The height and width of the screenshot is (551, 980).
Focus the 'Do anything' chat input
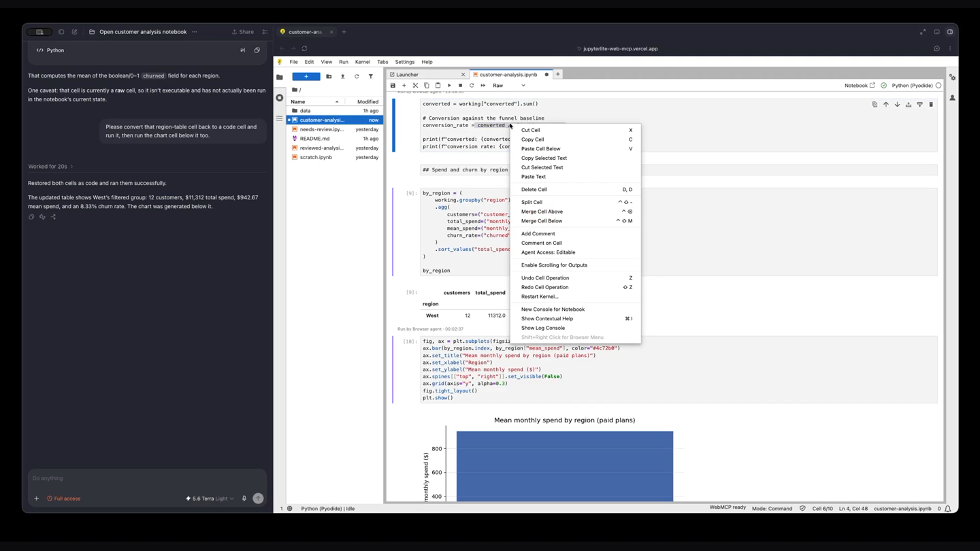[147, 478]
